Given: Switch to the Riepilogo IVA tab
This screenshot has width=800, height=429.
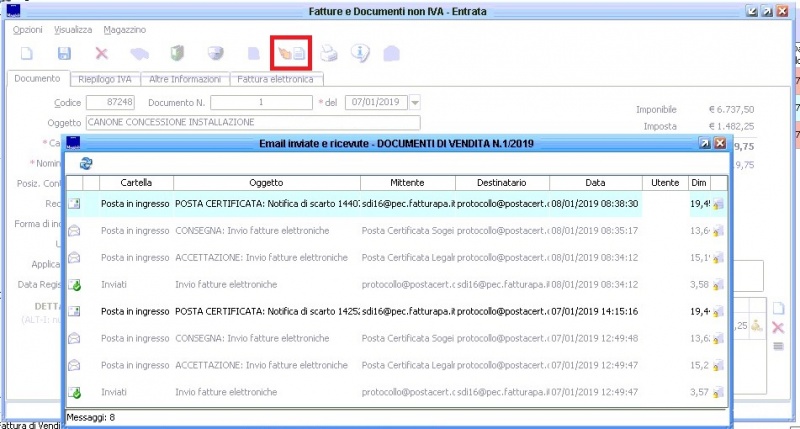Looking at the screenshot, I should 105,78.
